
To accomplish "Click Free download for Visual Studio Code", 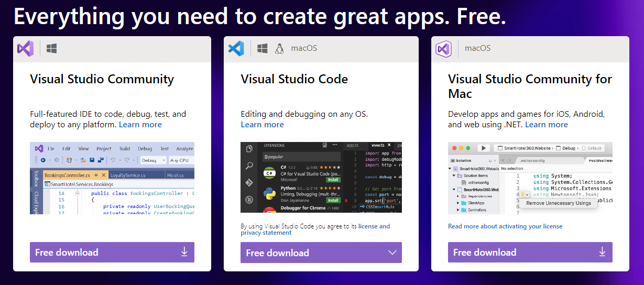I will tap(321, 253).
